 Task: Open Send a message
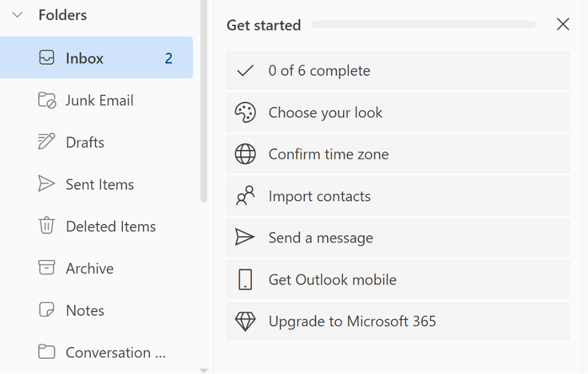(398, 238)
